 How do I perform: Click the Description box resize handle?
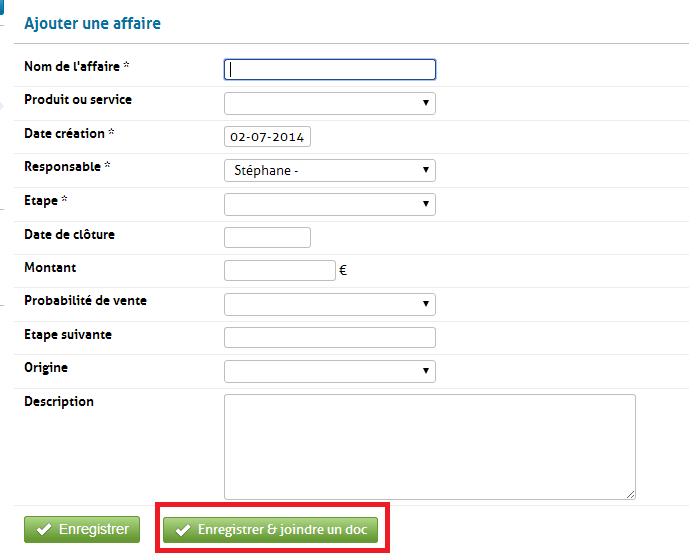coord(630,493)
